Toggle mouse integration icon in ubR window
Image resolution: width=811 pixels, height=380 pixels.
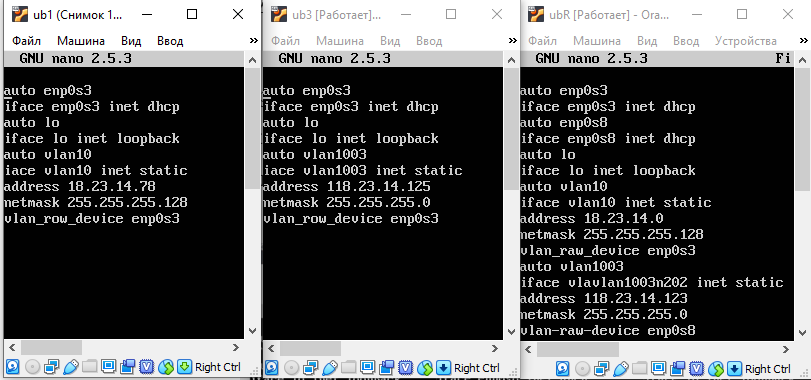coord(716,369)
